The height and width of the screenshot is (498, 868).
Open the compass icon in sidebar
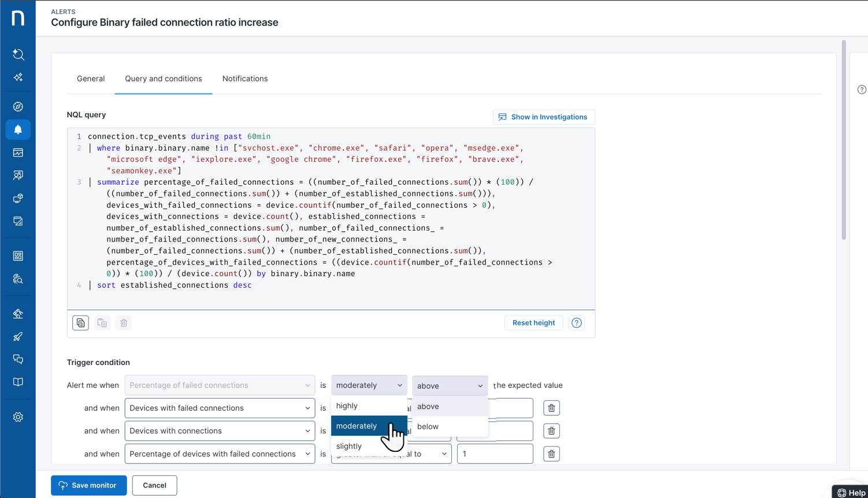18,107
